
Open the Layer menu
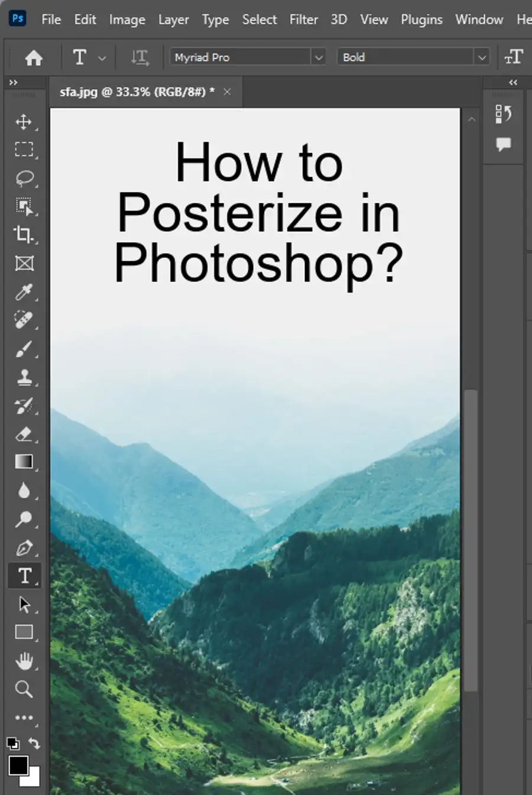173,20
